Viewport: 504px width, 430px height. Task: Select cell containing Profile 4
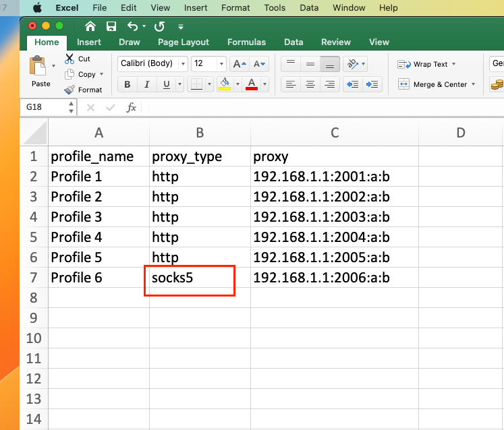[99, 237]
